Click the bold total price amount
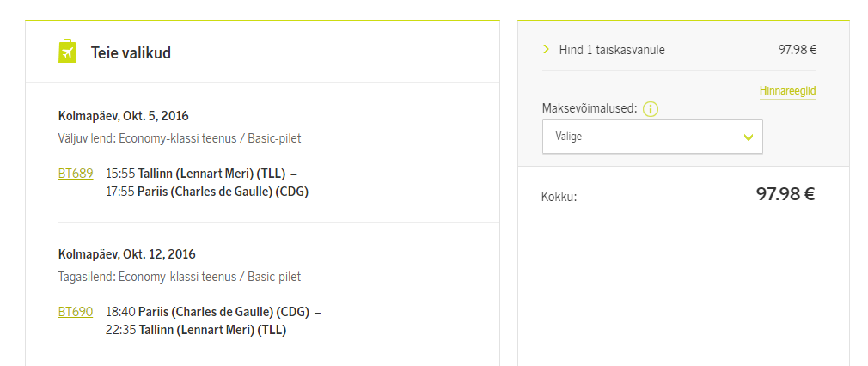The width and height of the screenshot is (868, 366). 785,194
